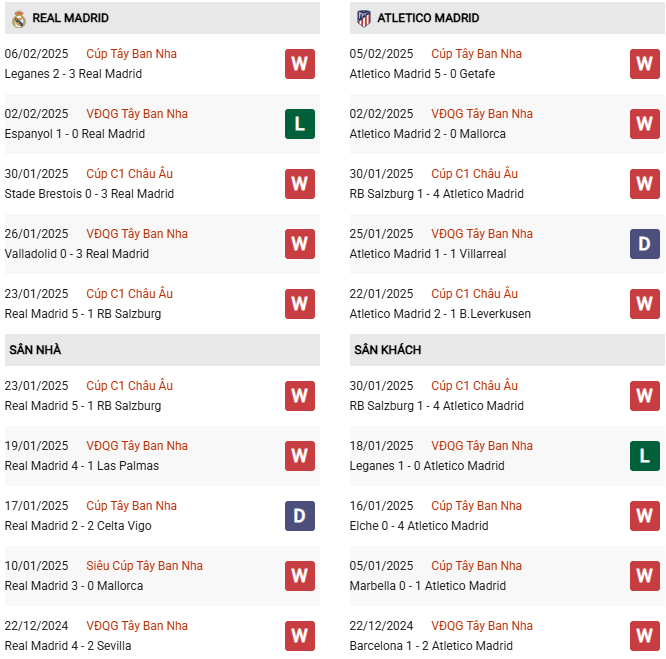
Task: Open Cúp C1 Châu Âu link for Stade Brestois match
Action: point(129,174)
